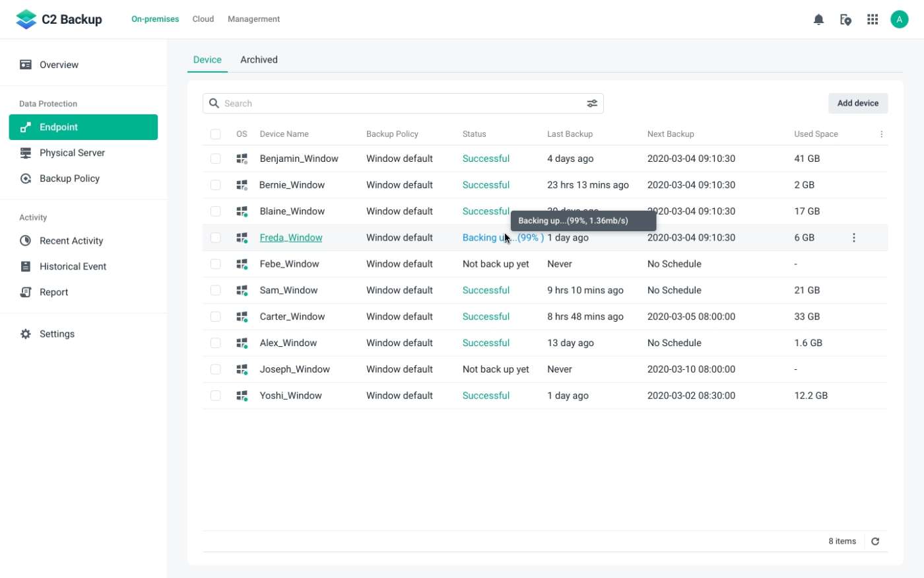Click the refresh icon near items count
Screen dimensions: 924x578
[875, 542]
